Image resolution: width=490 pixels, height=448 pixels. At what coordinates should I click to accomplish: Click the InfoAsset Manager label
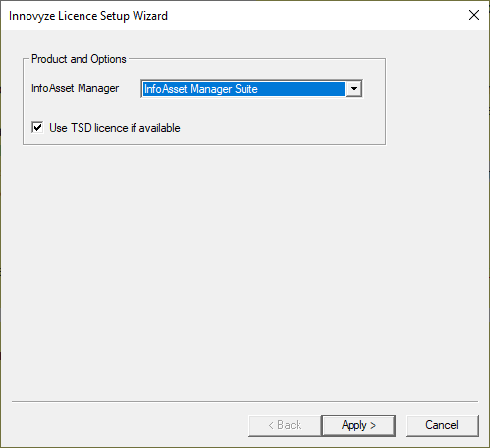(75, 88)
